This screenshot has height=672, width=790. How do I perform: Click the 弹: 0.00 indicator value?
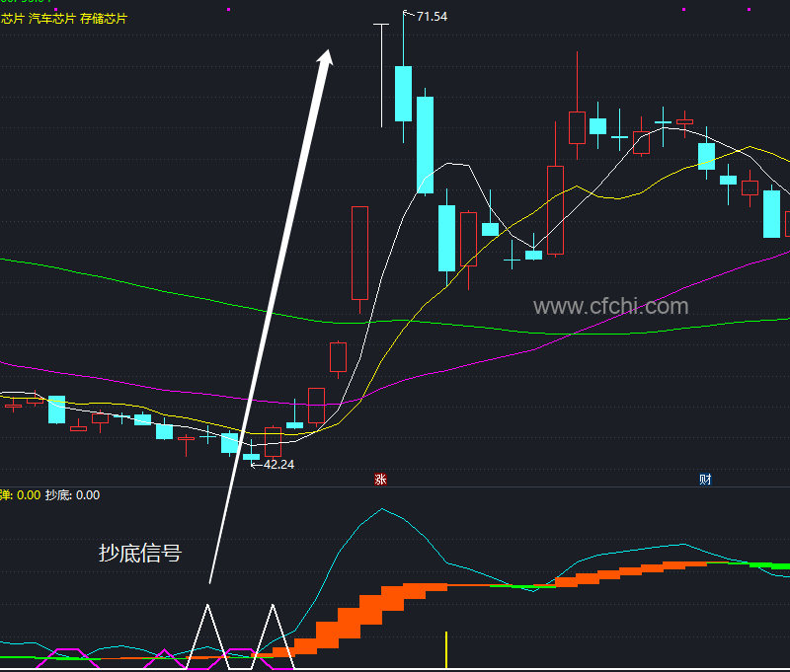click(20, 494)
